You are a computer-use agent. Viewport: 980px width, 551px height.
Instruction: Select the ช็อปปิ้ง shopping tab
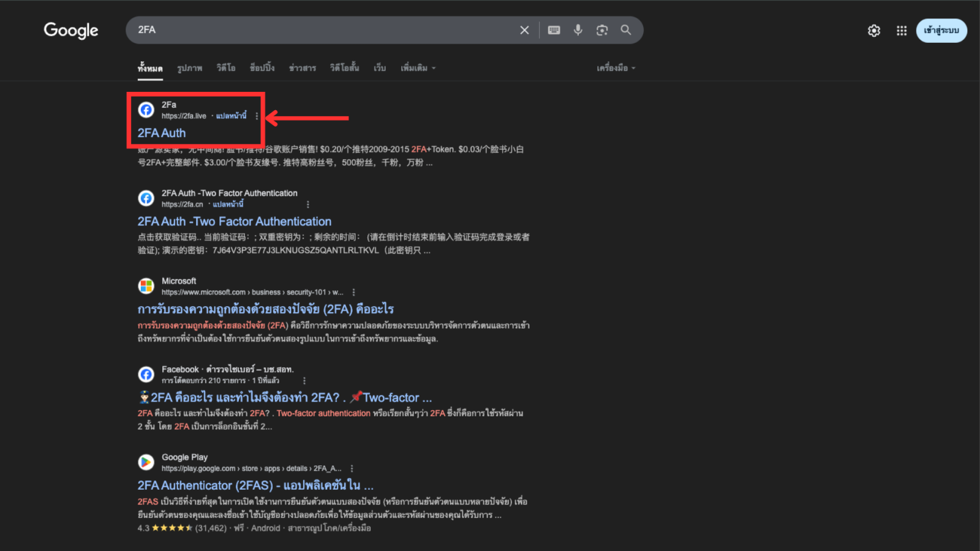coord(262,68)
